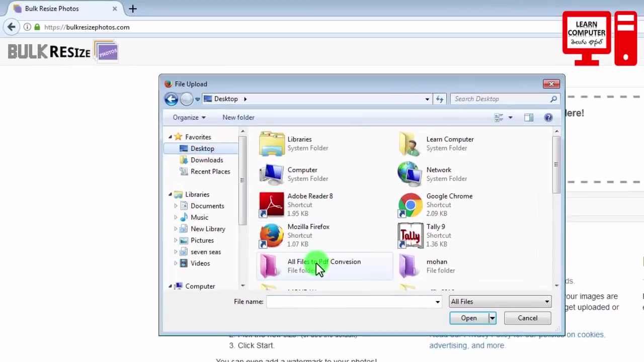Click the file list vertical scrollbar
Viewport: 644px width, 362px height.
point(556,164)
